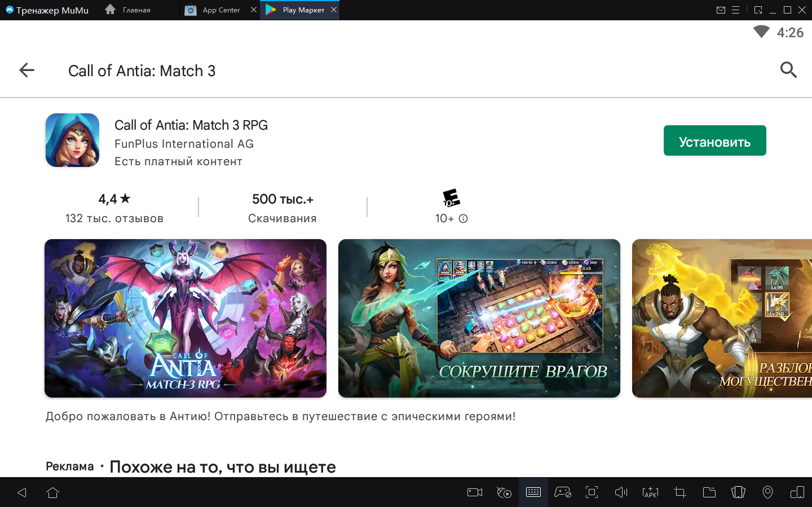812x507 pixels.
Task: Take a screenshot with the capture icon
Action: (x=592, y=492)
